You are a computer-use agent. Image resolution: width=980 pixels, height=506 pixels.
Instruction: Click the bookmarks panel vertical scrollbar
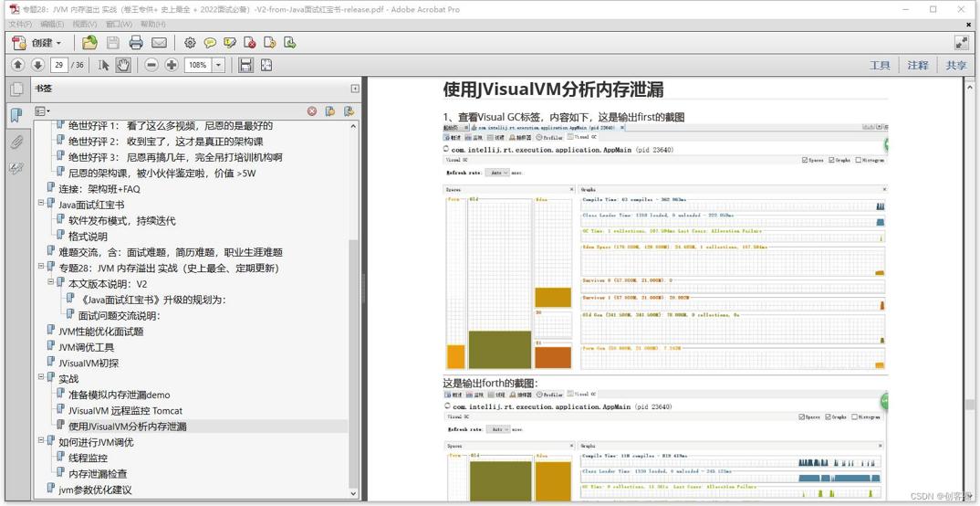coord(354,364)
